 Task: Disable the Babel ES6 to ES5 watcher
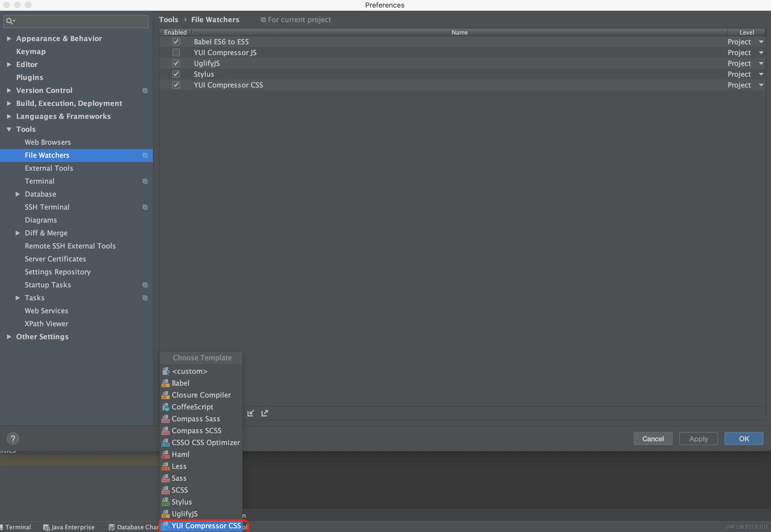tap(176, 42)
